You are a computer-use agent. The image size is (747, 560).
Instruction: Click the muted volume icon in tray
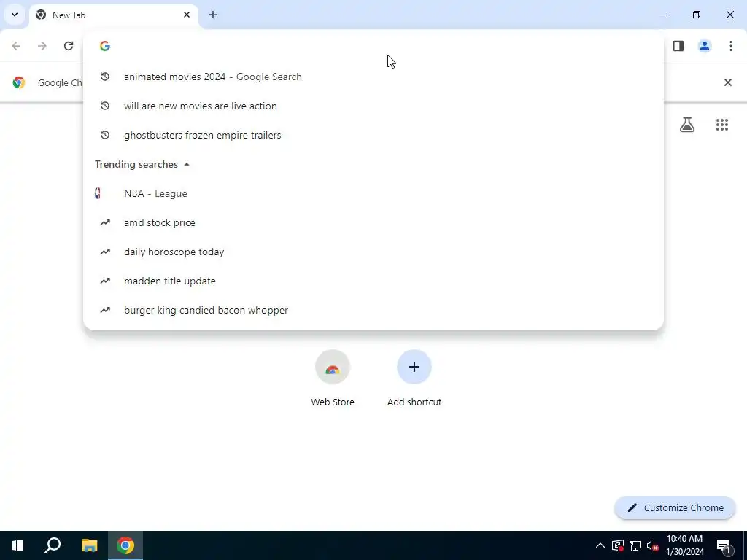[652, 545]
